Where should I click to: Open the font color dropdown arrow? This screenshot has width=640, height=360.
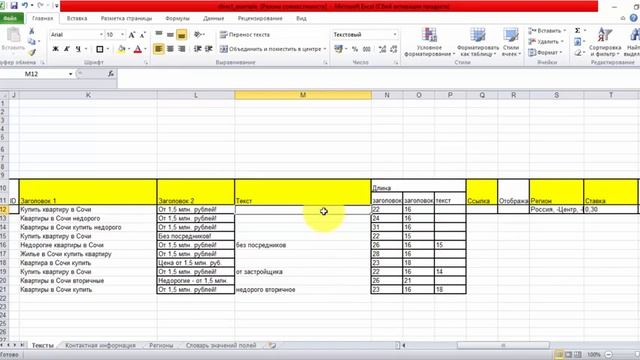145,49
